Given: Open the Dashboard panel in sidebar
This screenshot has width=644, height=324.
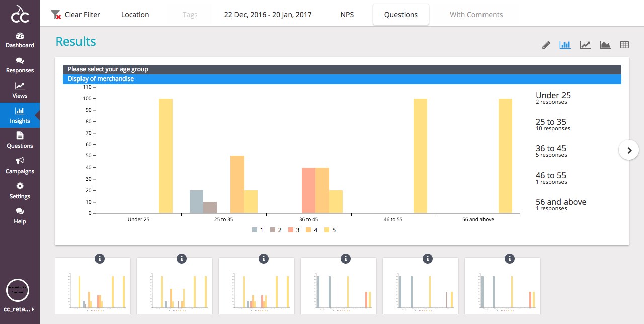Looking at the screenshot, I should coord(20,40).
